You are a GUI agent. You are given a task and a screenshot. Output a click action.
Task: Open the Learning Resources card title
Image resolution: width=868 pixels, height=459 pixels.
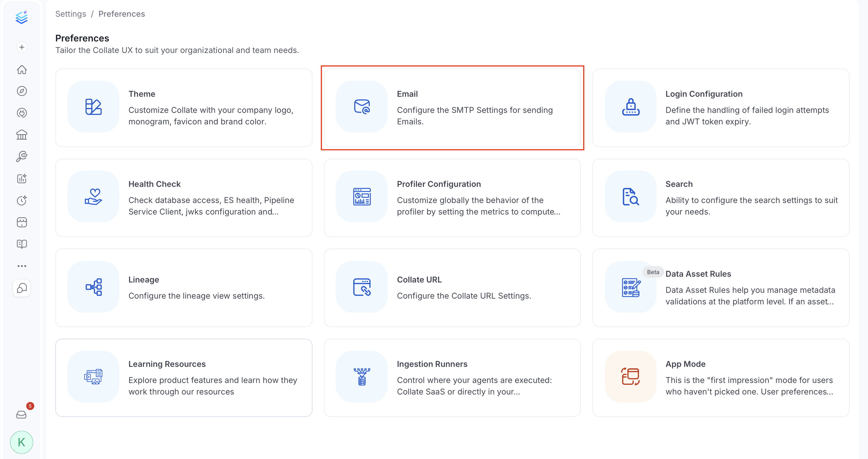(167, 364)
